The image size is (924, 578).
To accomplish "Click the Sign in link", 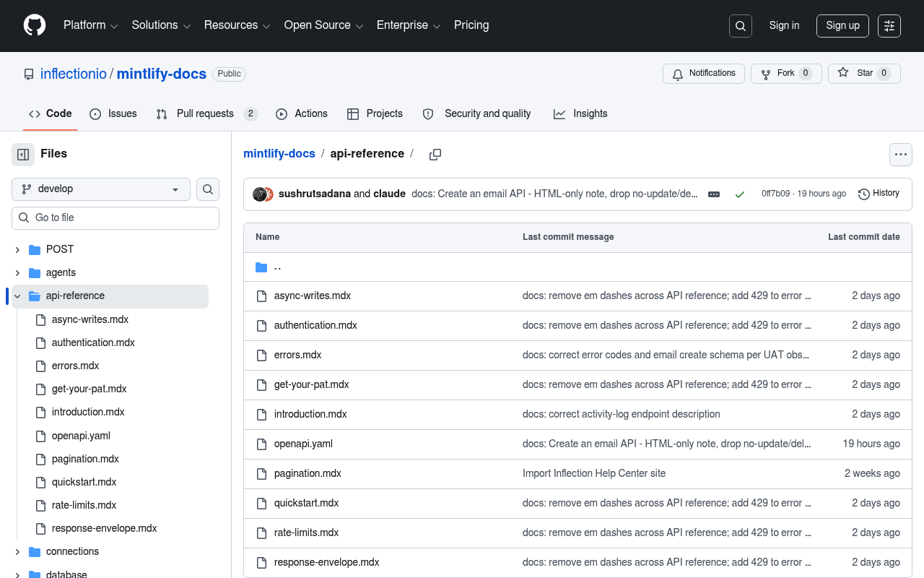I will (784, 25).
